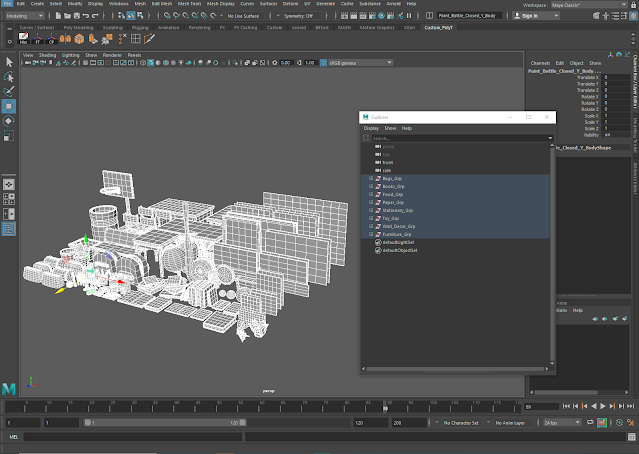Expand Furniture_Grp in the Outliner tree
The height and width of the screenshot is (454, 639).
coord(371,234)
